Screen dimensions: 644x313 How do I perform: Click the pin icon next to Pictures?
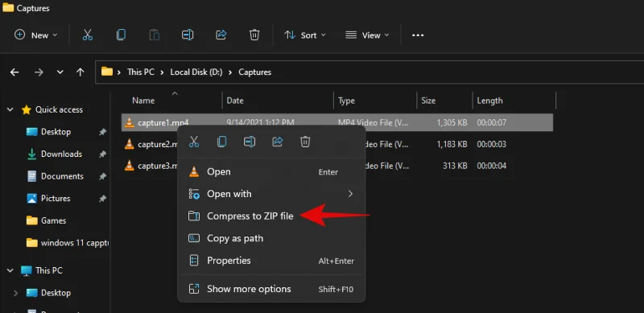tap(102, 199)
